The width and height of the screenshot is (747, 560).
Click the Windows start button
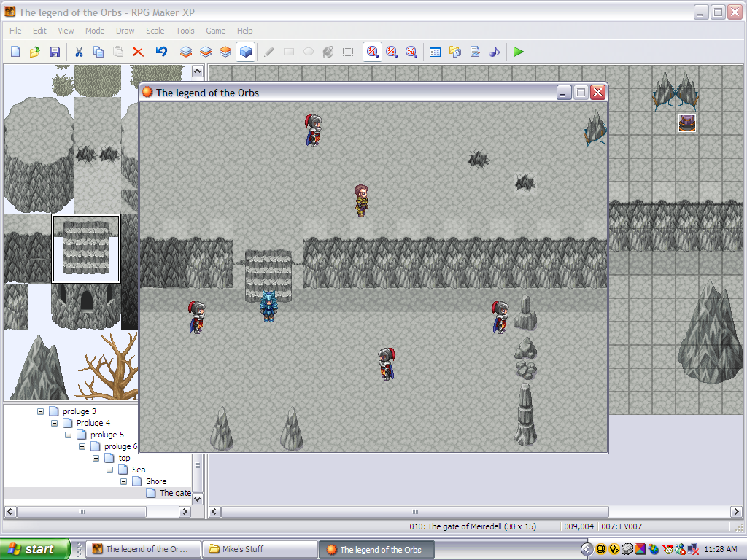pos(35,549)
